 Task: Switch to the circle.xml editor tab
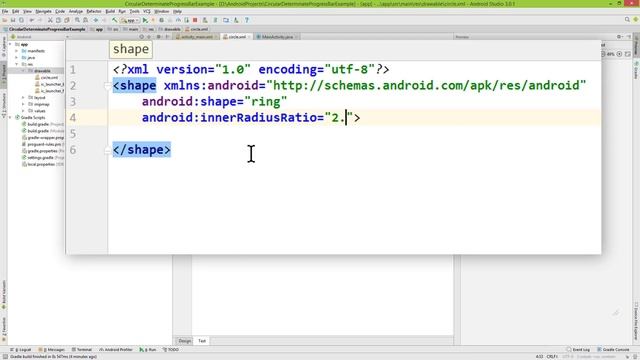point(237,37)
